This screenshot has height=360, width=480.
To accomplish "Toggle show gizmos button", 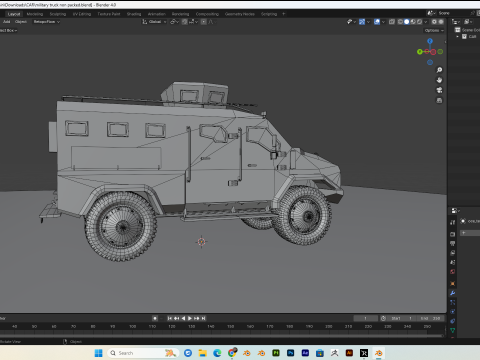I will pos(362,22).
